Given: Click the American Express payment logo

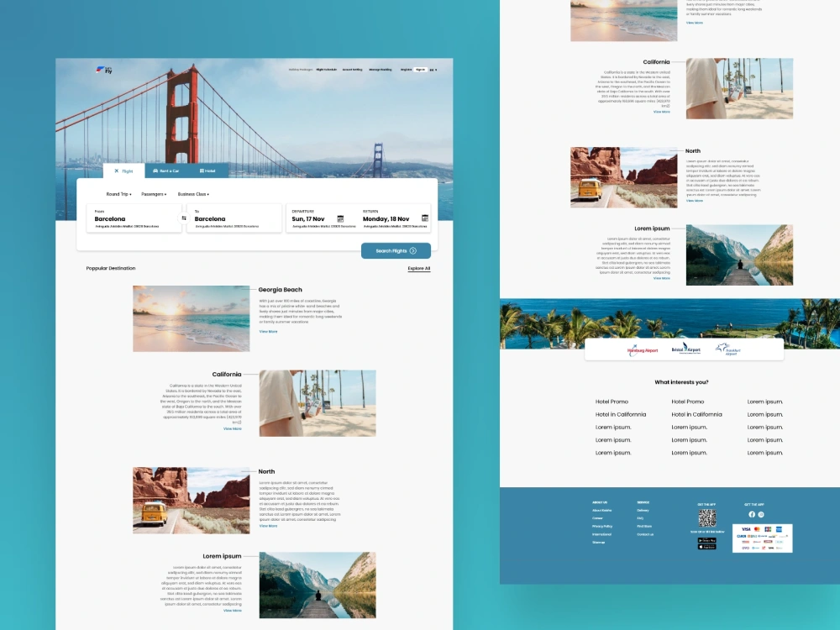Looking at the screenshot, I should [779, 528].
